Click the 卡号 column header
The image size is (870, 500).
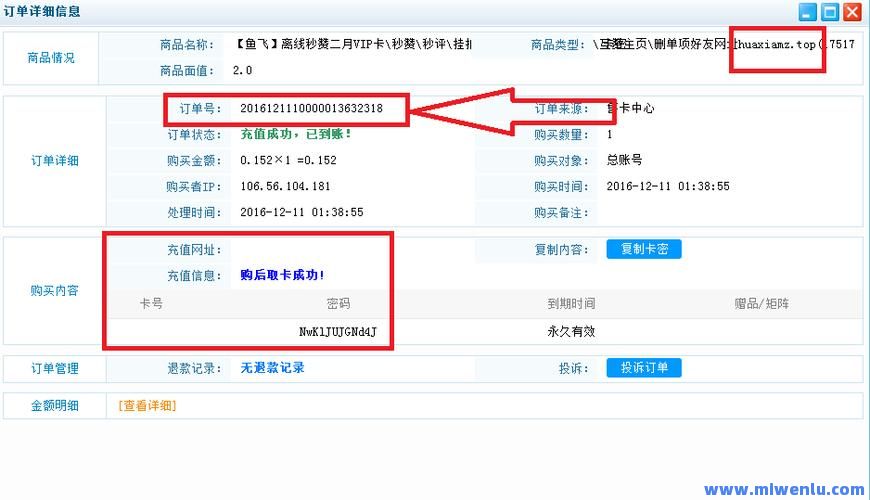(x=152, y=304)
